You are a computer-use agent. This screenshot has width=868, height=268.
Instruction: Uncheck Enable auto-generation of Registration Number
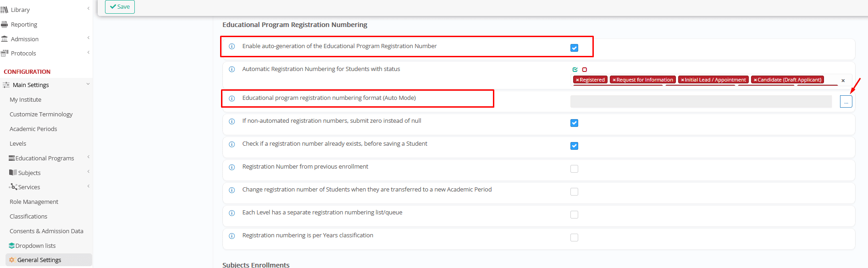click(x=574, y=48)
